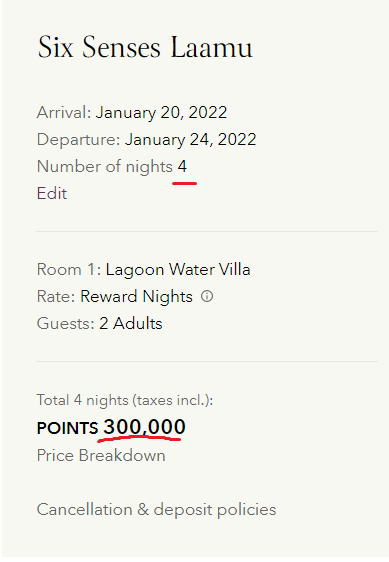Screen dimensions: 389x562
Task: Click the POINTS label
Action: click(67, 428)
